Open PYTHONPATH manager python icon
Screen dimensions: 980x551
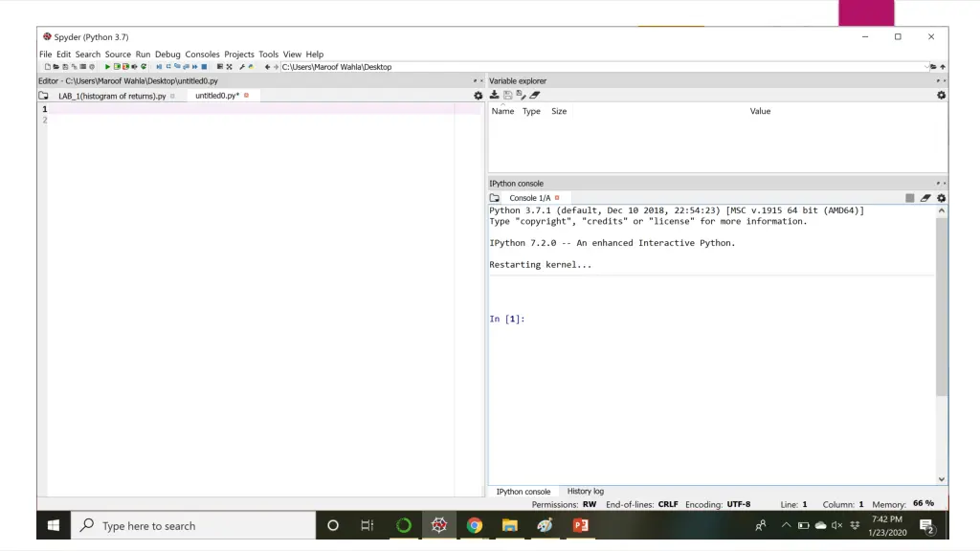pyautogui.click(x=252, y=67)
